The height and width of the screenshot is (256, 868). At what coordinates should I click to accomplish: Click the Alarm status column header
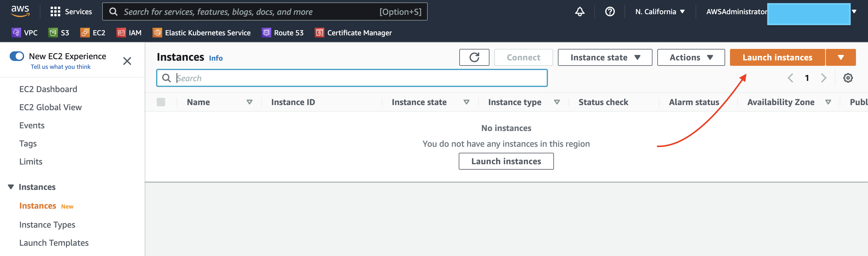click(x=694, y=102)
